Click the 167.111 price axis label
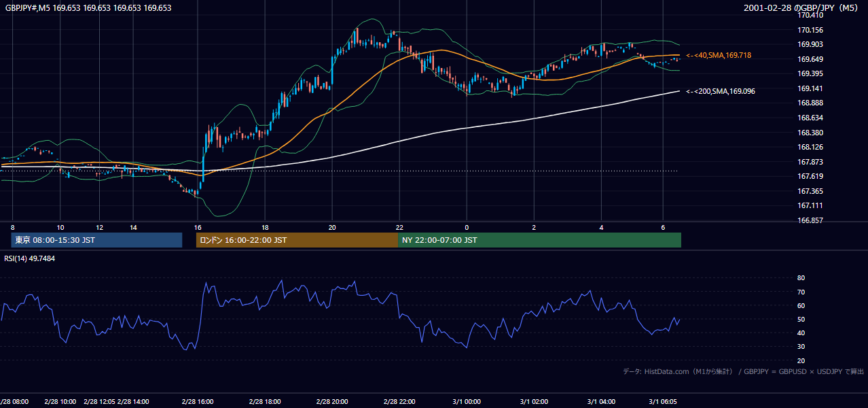Viewport: 868px width, 408px height. point(809,205)
